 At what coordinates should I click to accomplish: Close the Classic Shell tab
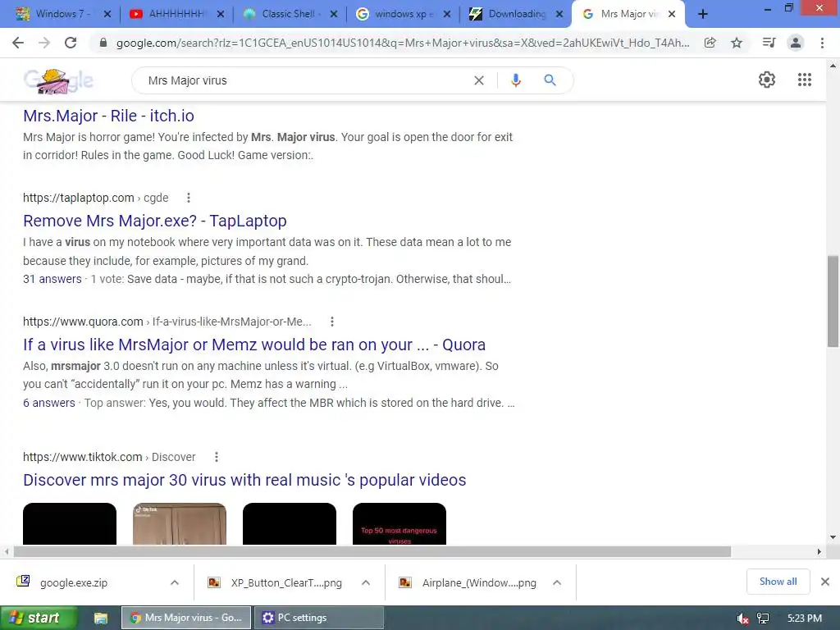click(x=334, y=15)
